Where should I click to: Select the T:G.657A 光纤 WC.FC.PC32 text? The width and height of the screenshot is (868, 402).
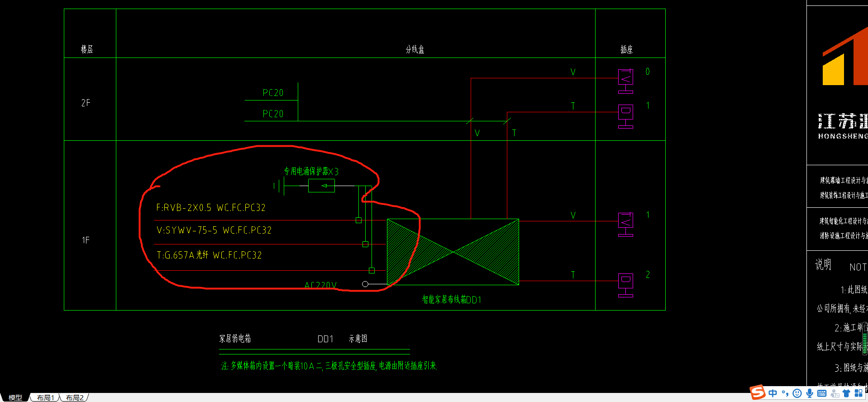(x=209, y=255)
